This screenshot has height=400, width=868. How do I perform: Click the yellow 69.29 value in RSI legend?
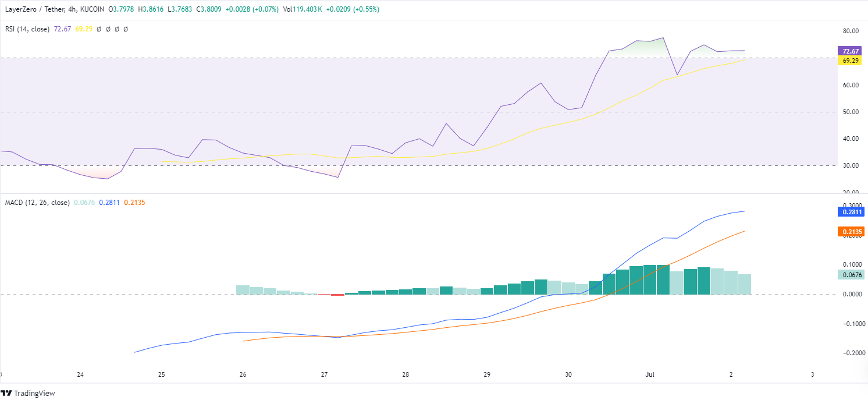[84, 29]
